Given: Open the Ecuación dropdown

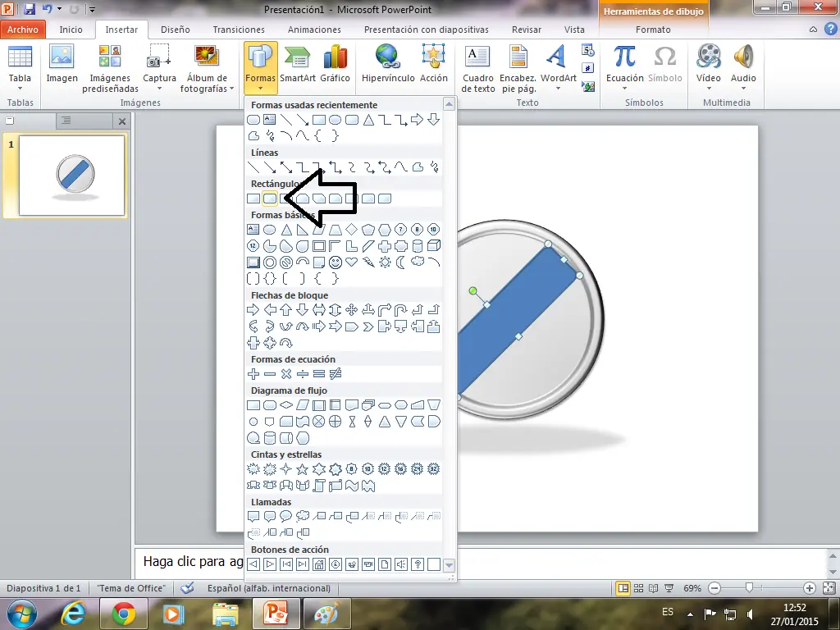Looking at the screenshot, I should pos(624,68).
